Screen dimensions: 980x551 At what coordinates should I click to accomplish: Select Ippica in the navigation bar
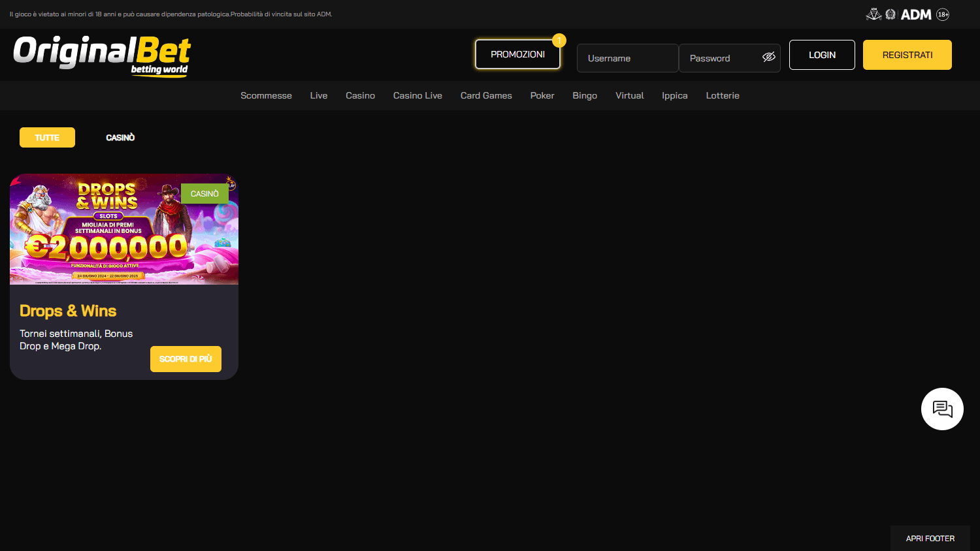[x=675, y=95]
